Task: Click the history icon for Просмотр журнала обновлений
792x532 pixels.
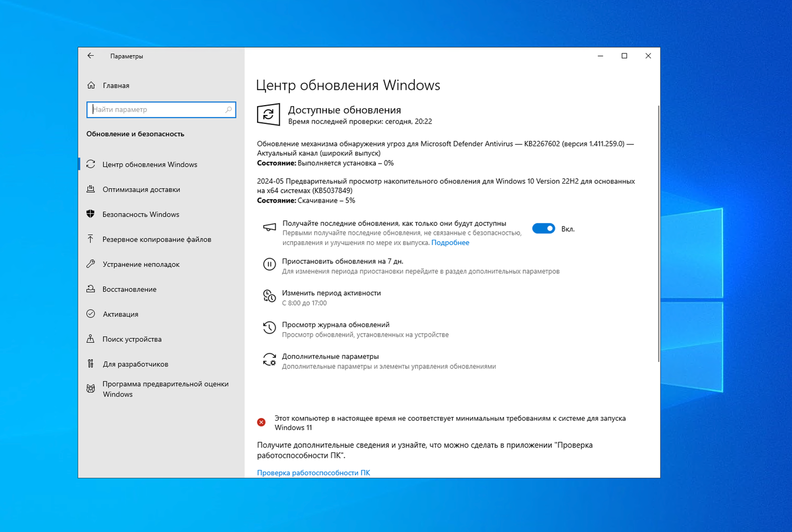Action: coord(269,328)
